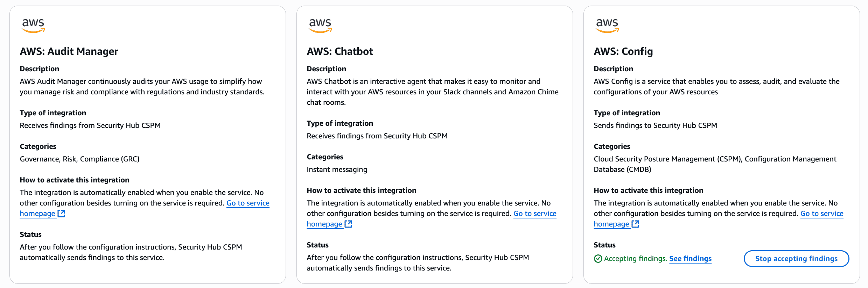The height and width of the screenshot is (288, 868).
Task: Open the Chatbot service homepage link
Action: click(x=535, y=214)
